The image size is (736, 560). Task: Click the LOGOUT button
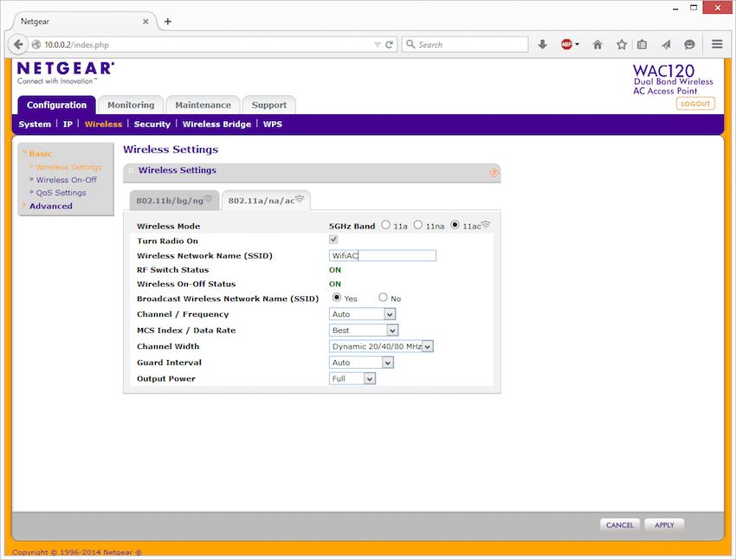click(695, 104)
